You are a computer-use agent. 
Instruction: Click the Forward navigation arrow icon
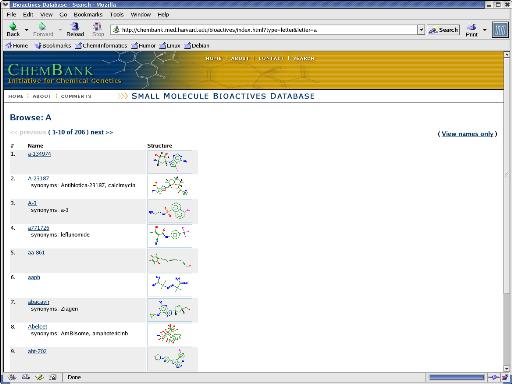coord(42,26)
